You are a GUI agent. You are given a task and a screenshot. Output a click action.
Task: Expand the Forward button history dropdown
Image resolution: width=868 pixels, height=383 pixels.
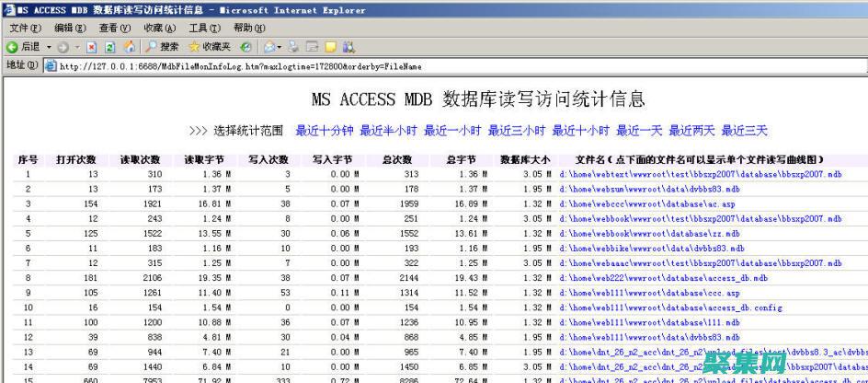[x=75, y=47]
